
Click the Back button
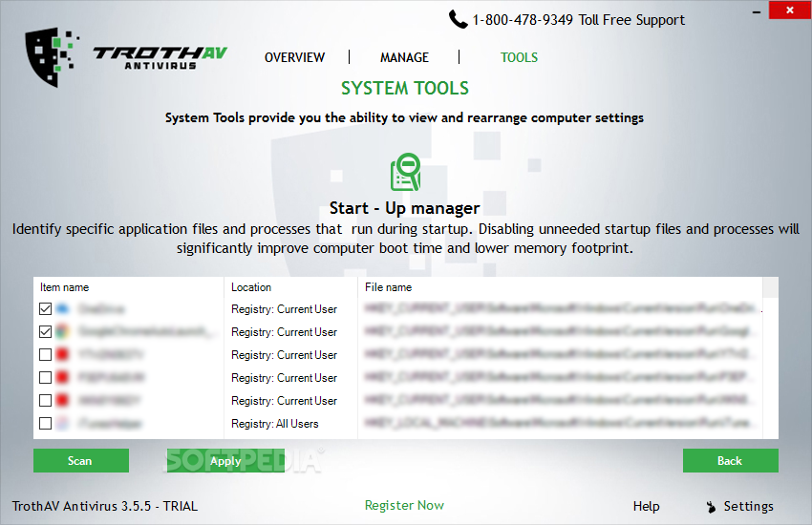point(730,460)
